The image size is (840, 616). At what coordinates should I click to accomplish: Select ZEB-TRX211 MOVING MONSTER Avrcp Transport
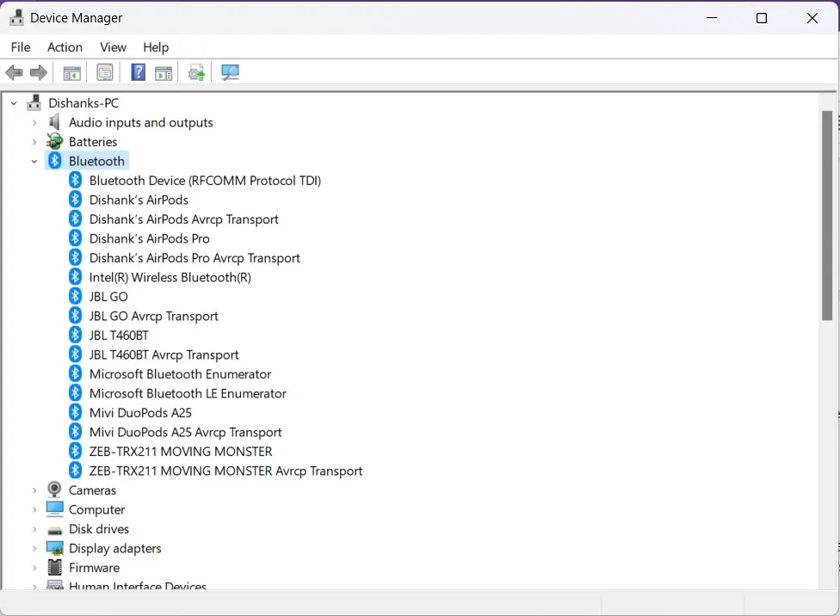coord(225,471)
